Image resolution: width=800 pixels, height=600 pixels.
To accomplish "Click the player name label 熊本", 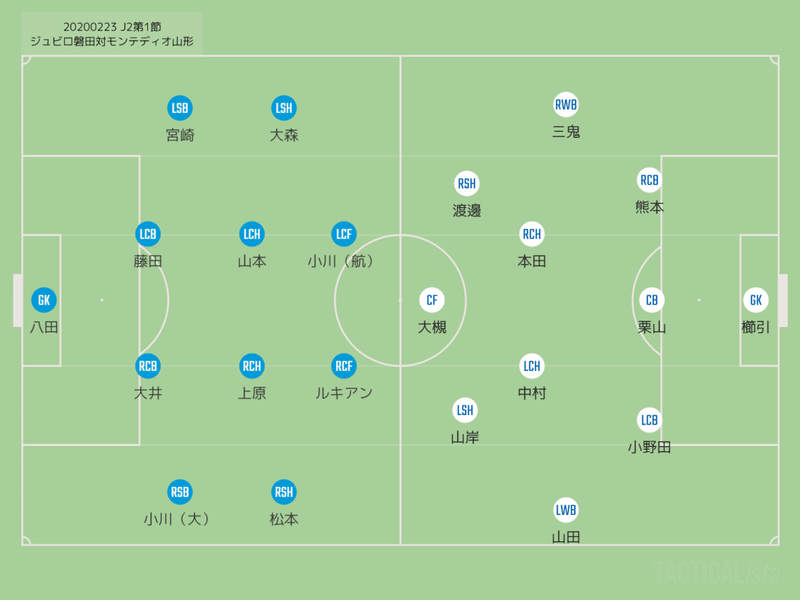I will click(x=649, y=207).
